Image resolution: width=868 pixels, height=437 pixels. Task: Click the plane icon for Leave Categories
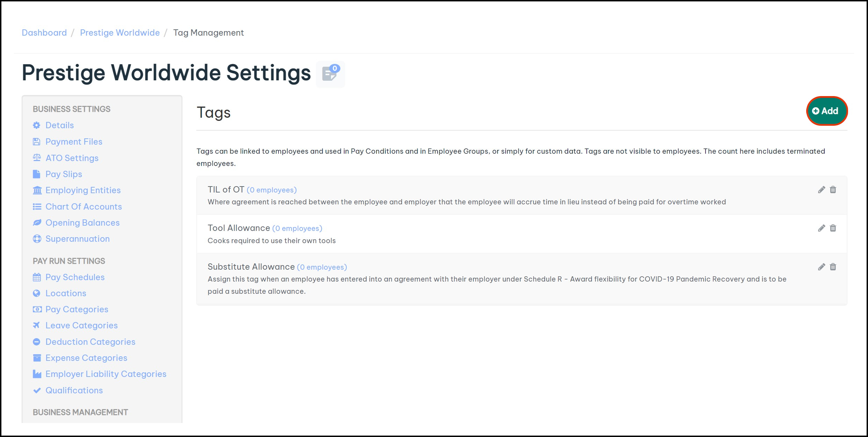37,325
